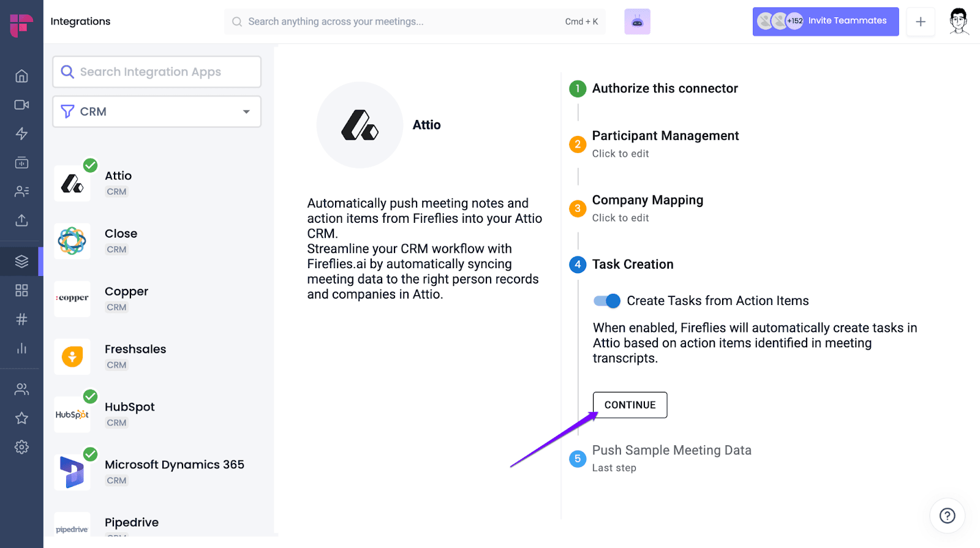
Task: Click the Copper logo
Action: [72, 298]
